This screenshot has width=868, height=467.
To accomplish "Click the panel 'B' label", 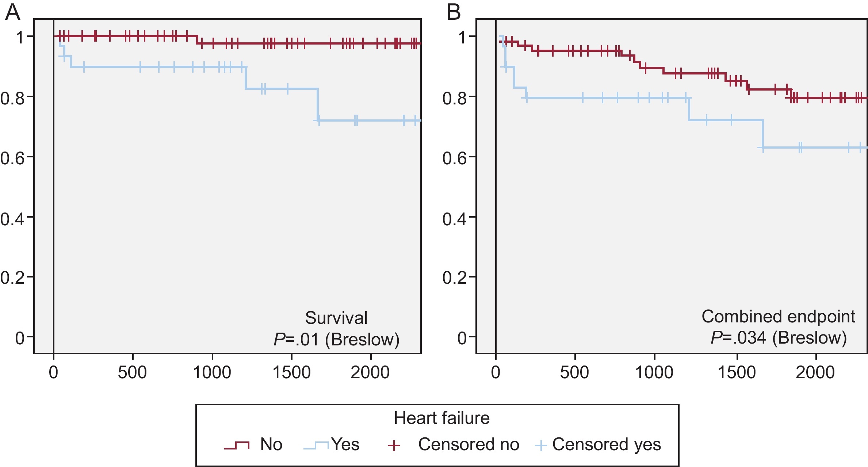I will pos(454,12).
